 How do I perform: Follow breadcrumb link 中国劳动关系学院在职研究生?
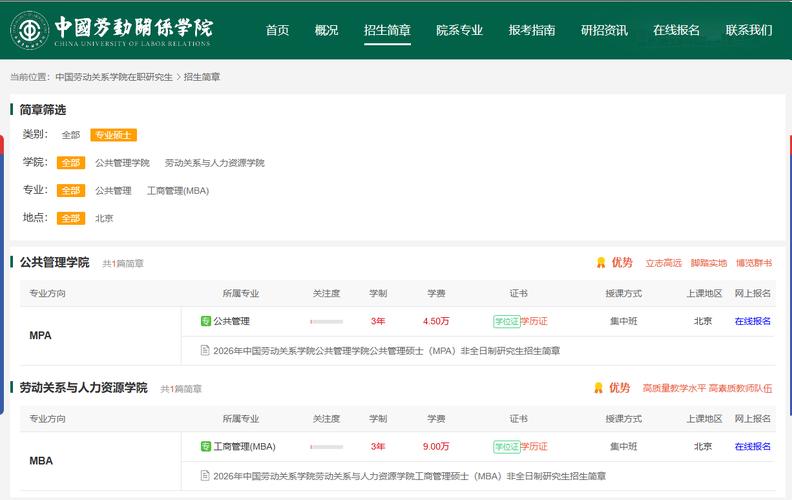[114, 77]
